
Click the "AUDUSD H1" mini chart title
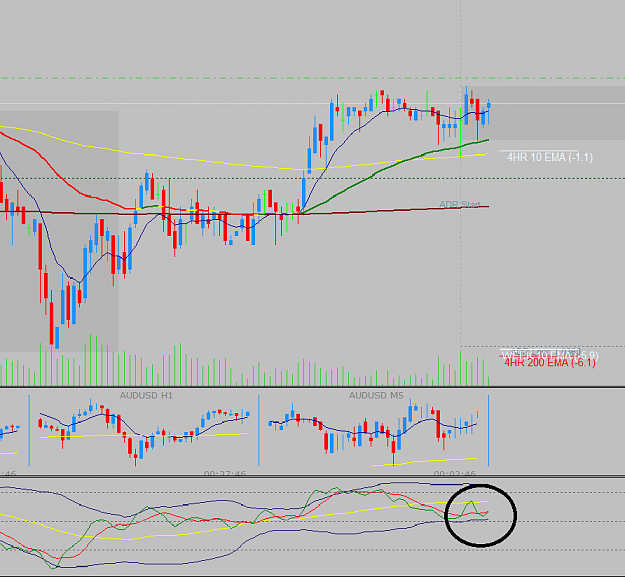click(146, 395)
